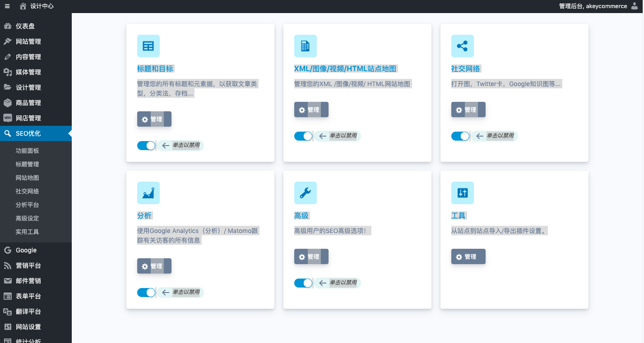Disable the 标题和目标 toggle switch
This screenshot has height=343, width=644.
pyautogui.click(x=146, y=146)
